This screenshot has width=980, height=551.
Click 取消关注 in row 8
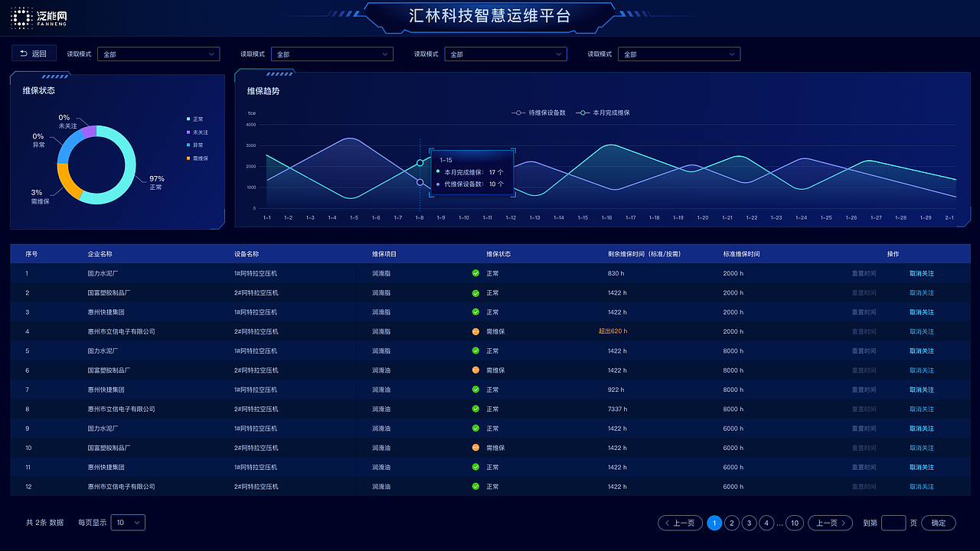tap(922, 409)
